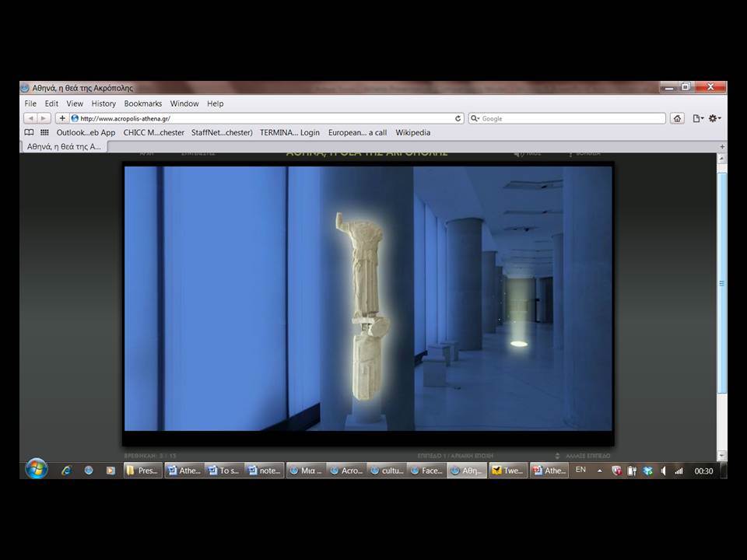
Task: Go forward to the next page
Action: [44, 118]
